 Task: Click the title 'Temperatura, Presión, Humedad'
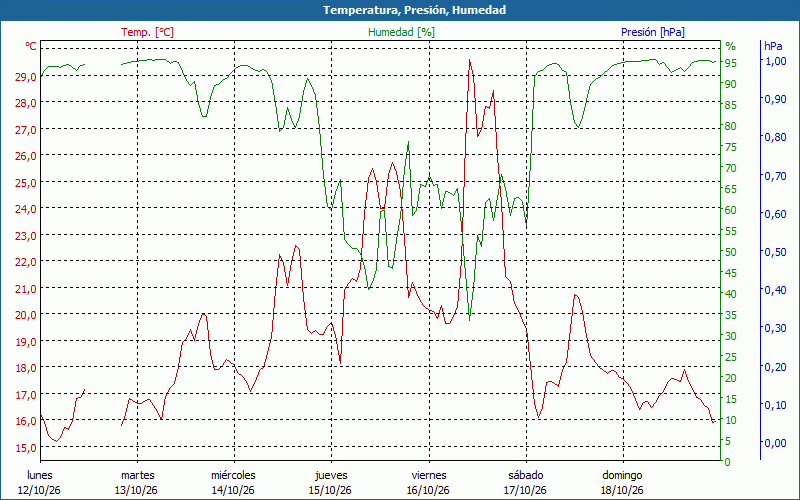pos(414,10)
